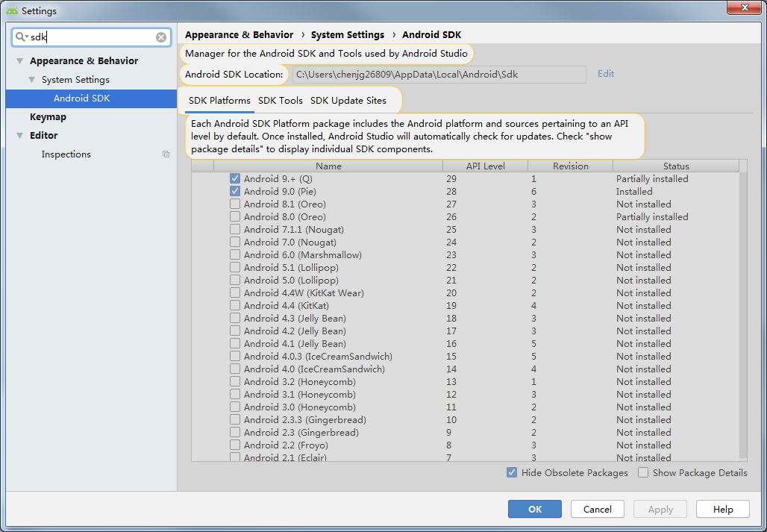Viewport: 767px width, 532px height.
Task: Check the Android 4.4 (KitKat) checkbox
Action: coord(235,306)
